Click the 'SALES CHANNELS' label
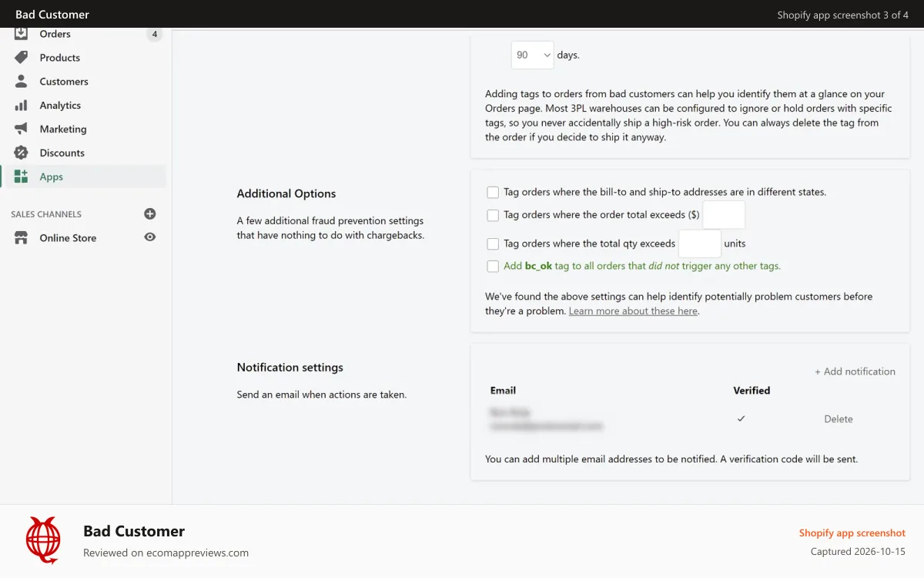 tap(46, 214)
